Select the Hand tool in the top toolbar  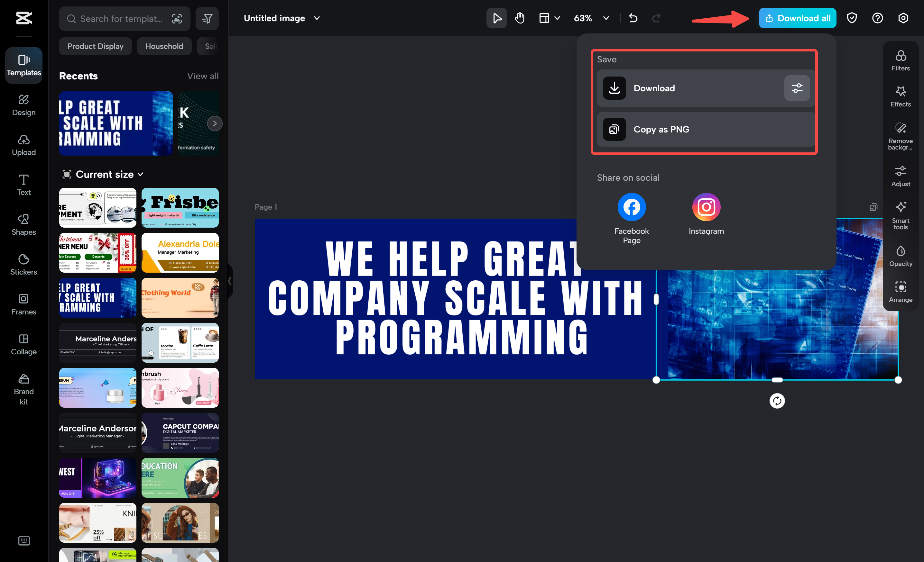coord(519,18)
